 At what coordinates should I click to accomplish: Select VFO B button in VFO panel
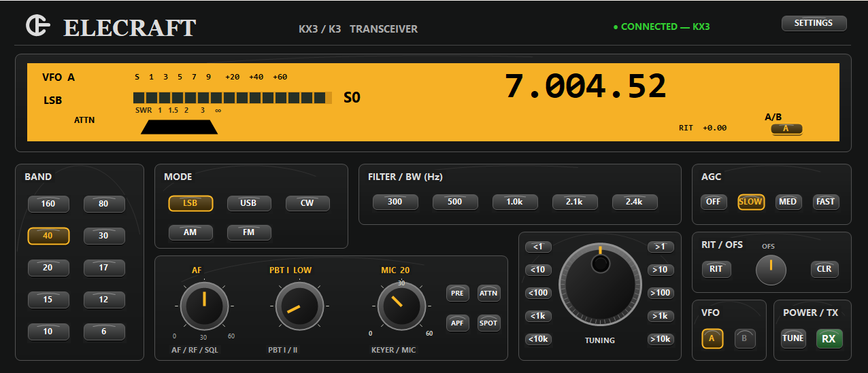pyautogui.click(x=745, y=338)
